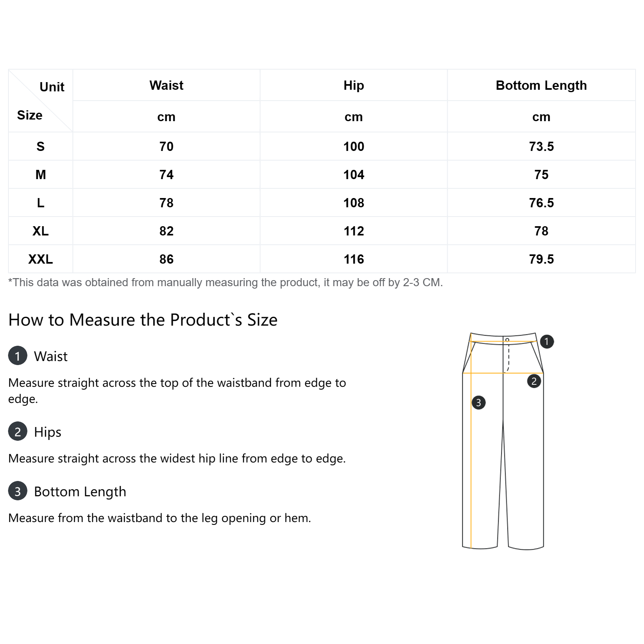Click the Hip column header
Screen dimensions: 644x644
[354, 85]
